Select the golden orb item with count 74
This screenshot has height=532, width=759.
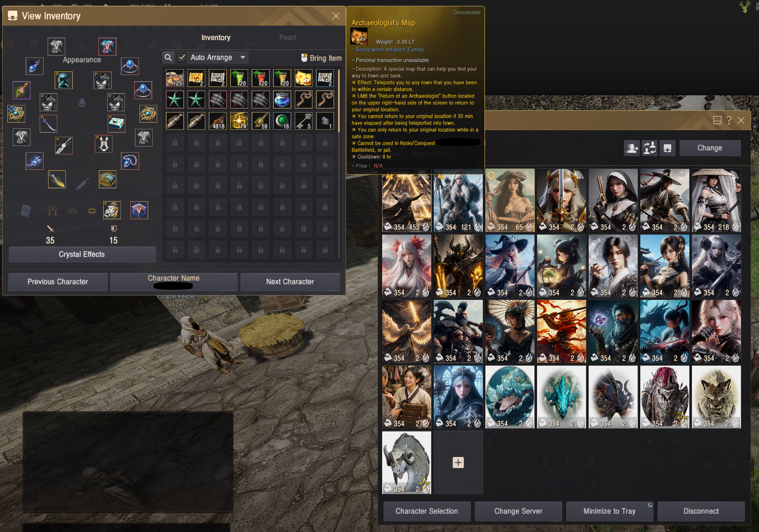[x=239, y=121]
